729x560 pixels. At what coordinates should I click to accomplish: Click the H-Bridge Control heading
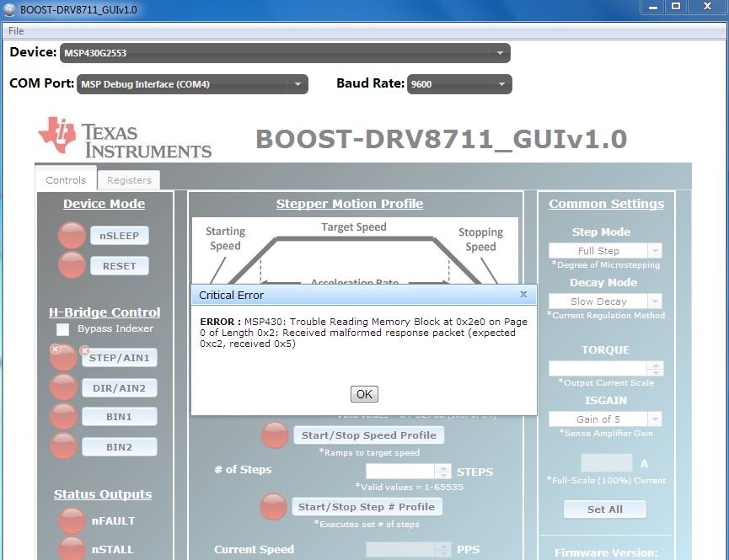pyautogui.click(x=105, y=312)
